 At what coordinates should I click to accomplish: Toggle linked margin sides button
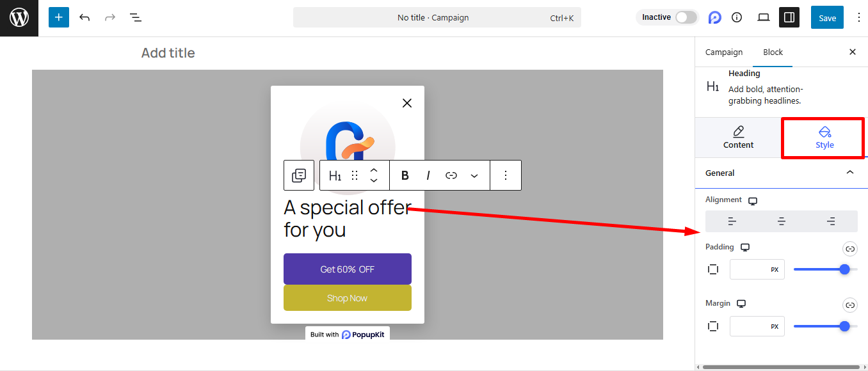click(849, 305)
